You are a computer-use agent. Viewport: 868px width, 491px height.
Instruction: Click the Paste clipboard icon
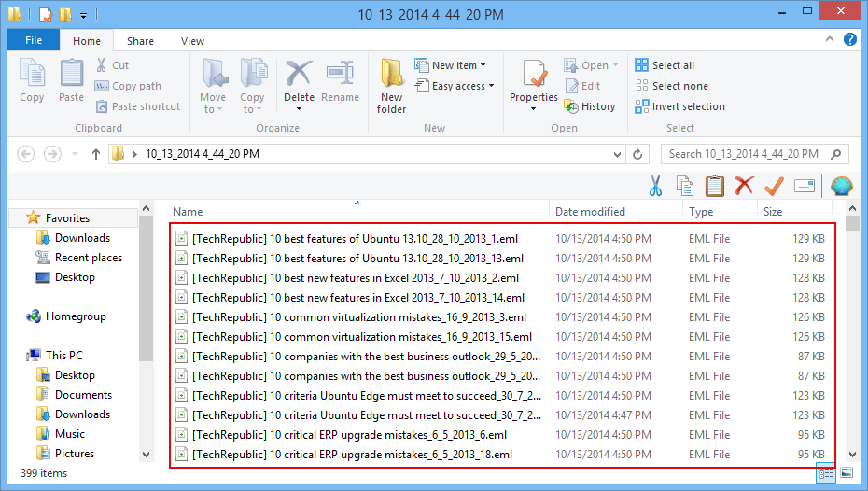(x=72, y=74)
